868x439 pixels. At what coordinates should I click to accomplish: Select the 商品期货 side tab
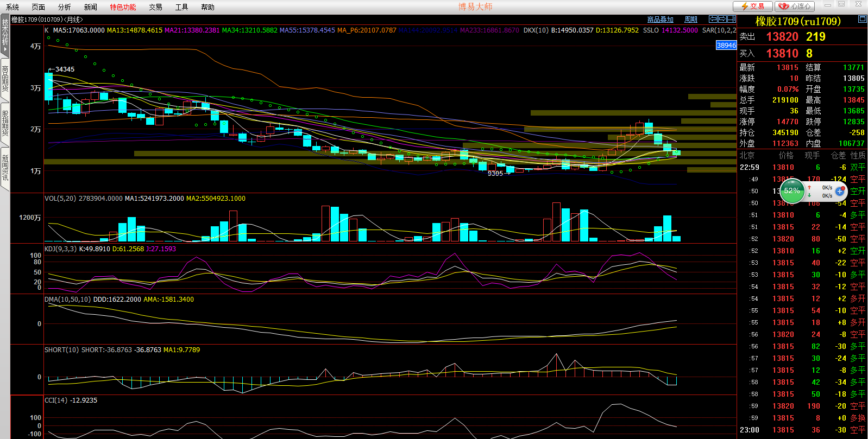tap(5, 80)
